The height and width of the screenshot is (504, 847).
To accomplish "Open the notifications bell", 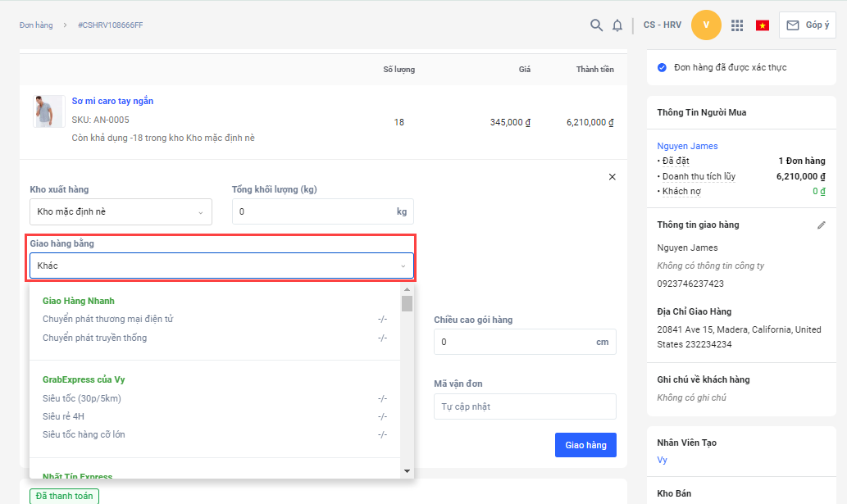I will 617,25.
